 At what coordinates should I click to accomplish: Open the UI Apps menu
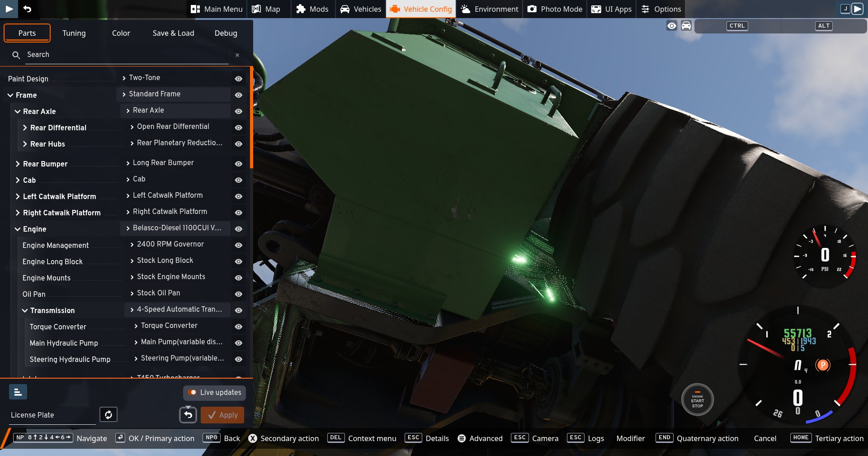(x=612, y=9)
